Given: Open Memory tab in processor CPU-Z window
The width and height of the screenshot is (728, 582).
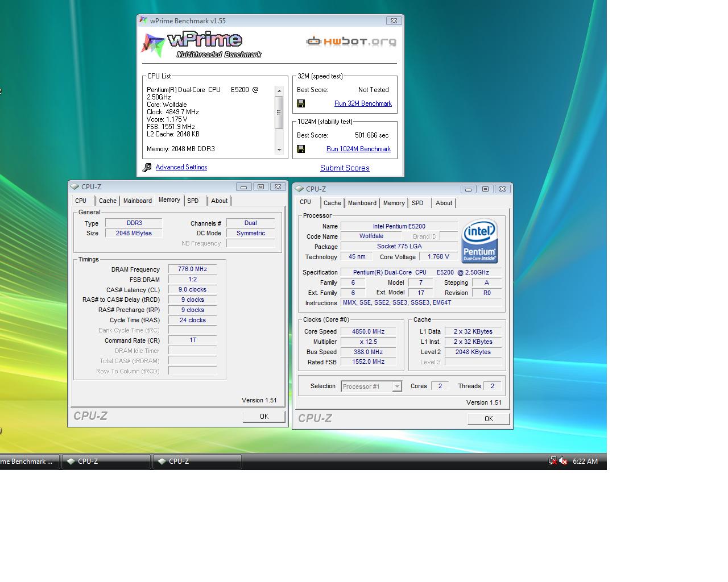Looking at the screenshot, I should [394, 203].
